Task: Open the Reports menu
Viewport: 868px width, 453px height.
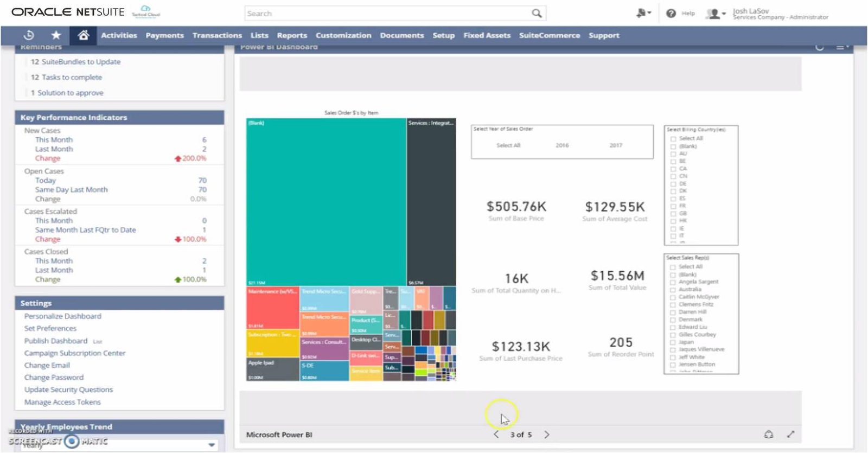Action: click(292, 35)
